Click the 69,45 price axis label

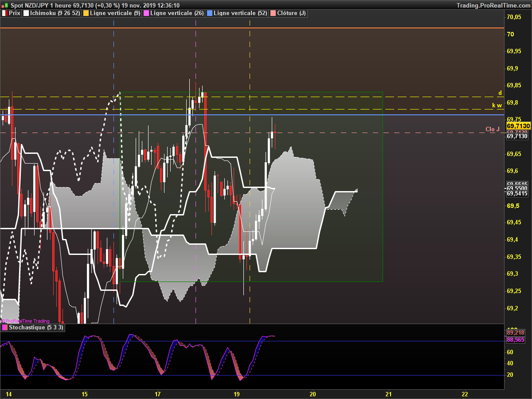[514, 223]
